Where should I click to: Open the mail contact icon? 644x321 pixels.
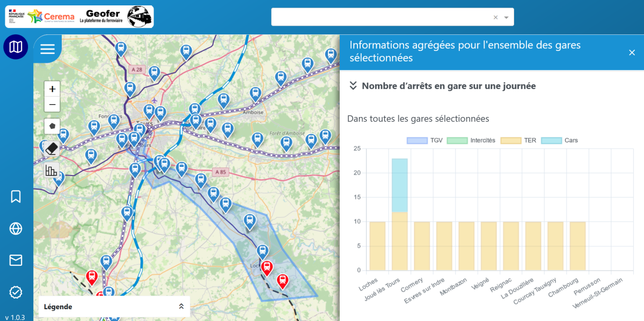click(x=16, y=260)
